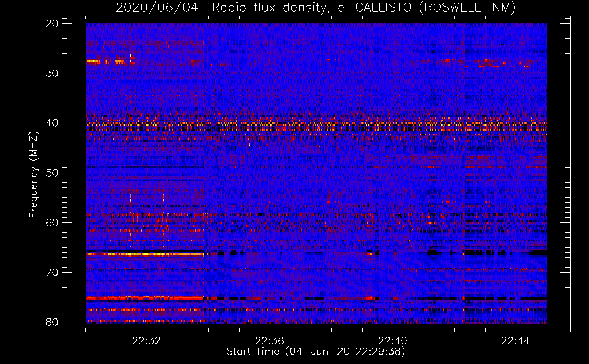Viewport: 589px width, 364px height.
Task: Click the 30 frequency tick label
Action: pos(52,73)
